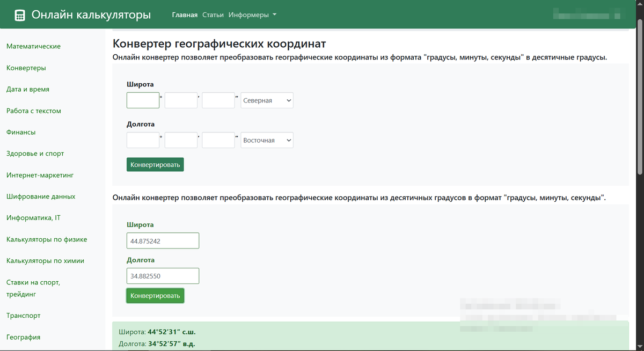Open the Интернет-маркетинг category
Screen dimensions: 644x351
pos(40,175)
